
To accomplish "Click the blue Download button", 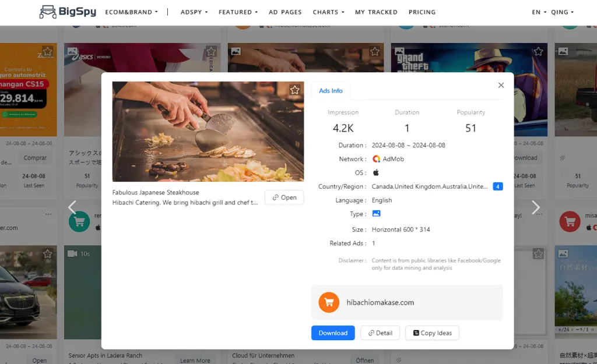I will [333, 333].
